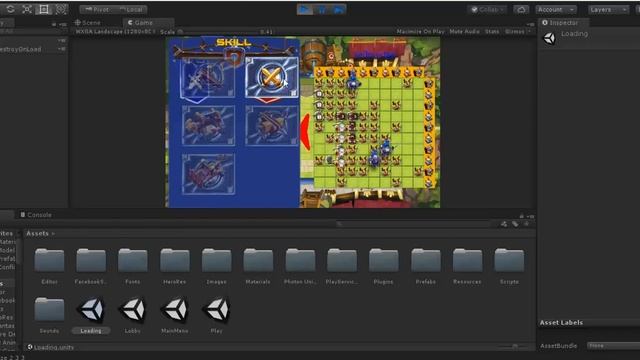
Task: Open the Layers dropdown
Action: coord(608,9)
